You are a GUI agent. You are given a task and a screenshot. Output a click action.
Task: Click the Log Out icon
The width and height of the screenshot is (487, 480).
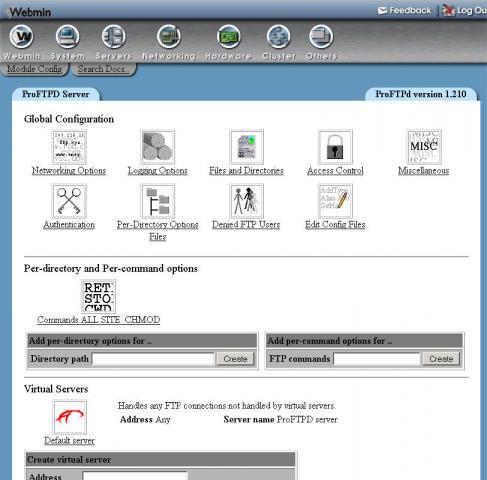448,10
